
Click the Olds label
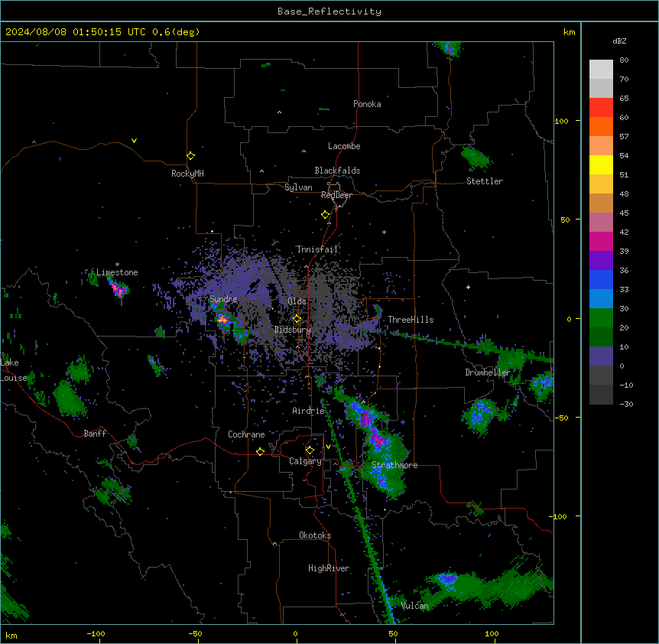(297, 301)
